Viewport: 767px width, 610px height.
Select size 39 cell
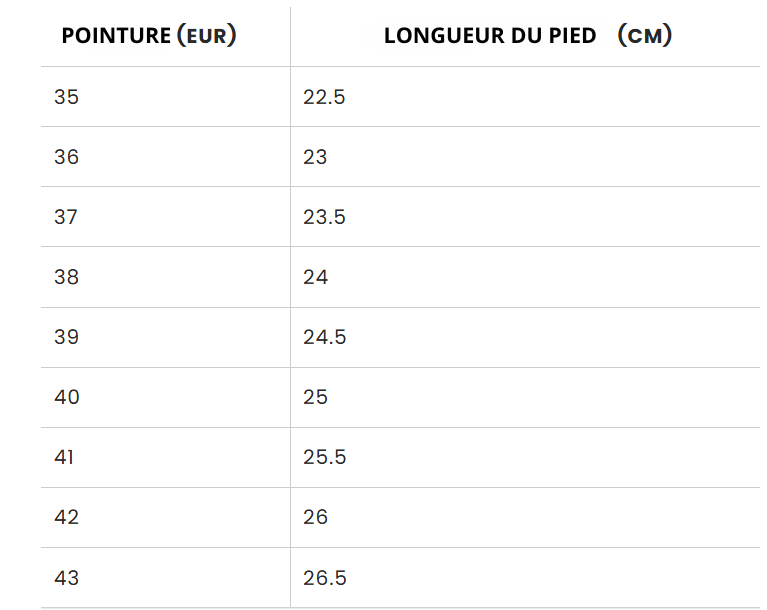pos(166,337)
